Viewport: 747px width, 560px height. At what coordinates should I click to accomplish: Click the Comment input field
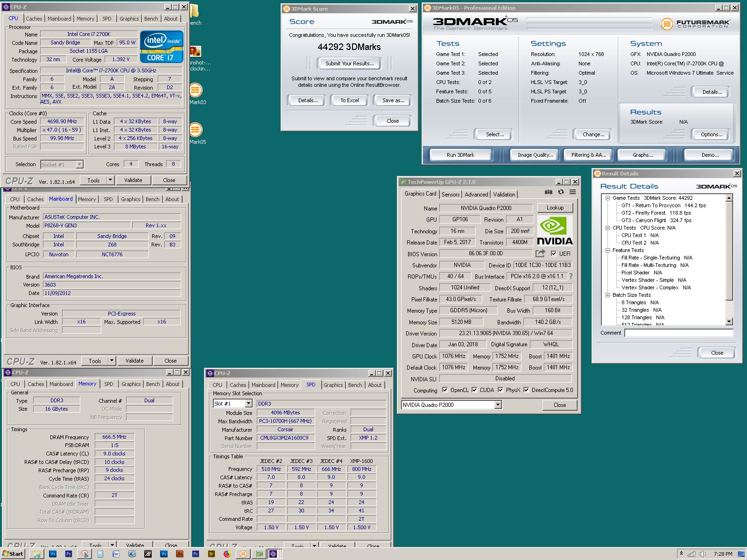point(679,333)
